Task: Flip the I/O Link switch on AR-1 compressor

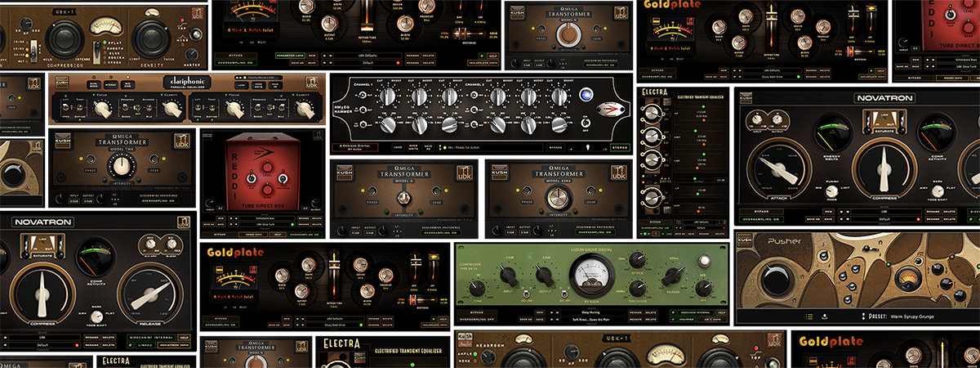Action: [525, 294]
